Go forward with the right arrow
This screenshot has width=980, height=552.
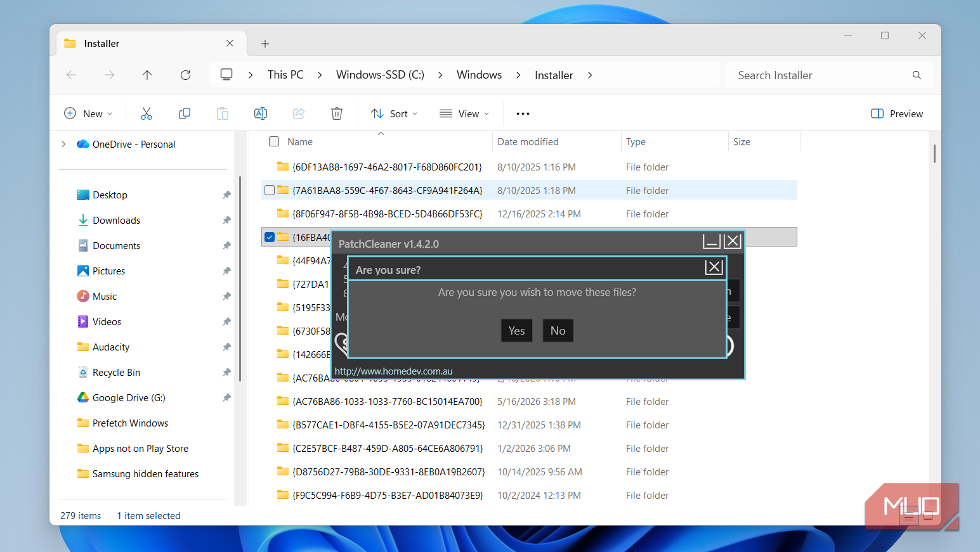click(110, 75)
